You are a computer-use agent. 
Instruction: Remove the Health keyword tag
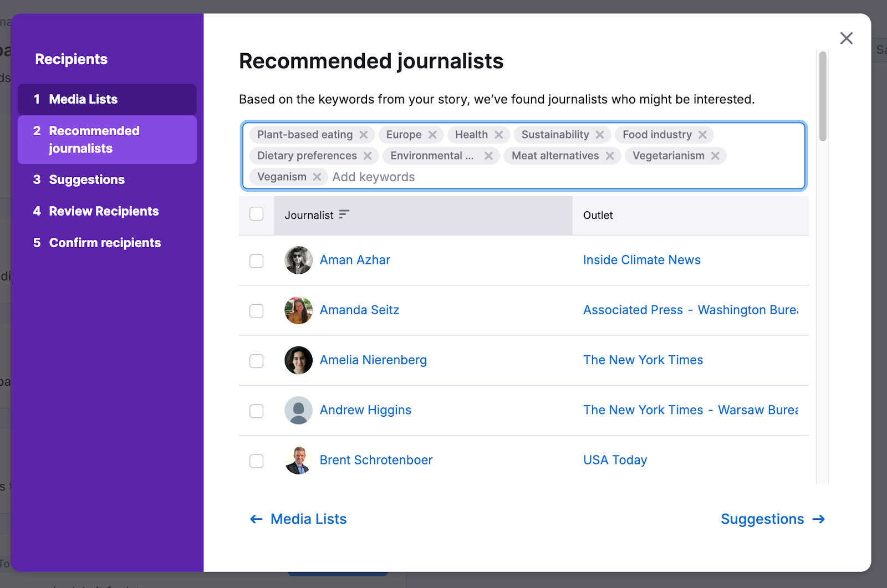coord(499,134)
